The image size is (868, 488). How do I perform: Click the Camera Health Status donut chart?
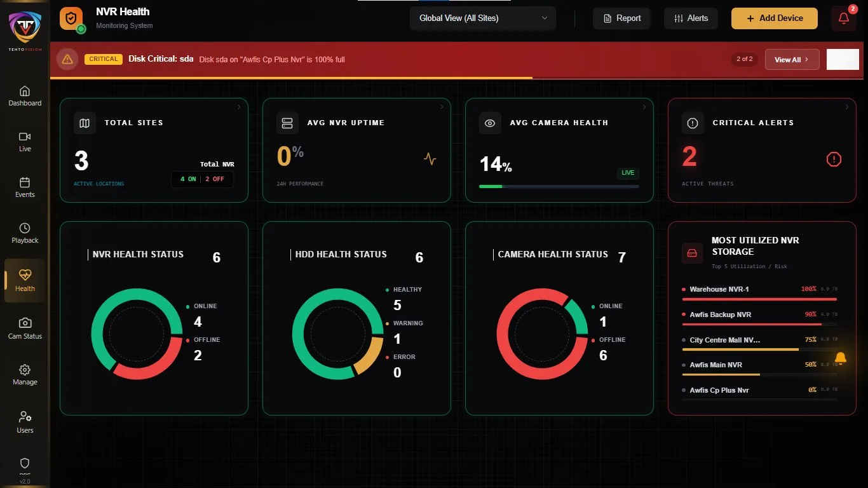[x=542, y=334]
